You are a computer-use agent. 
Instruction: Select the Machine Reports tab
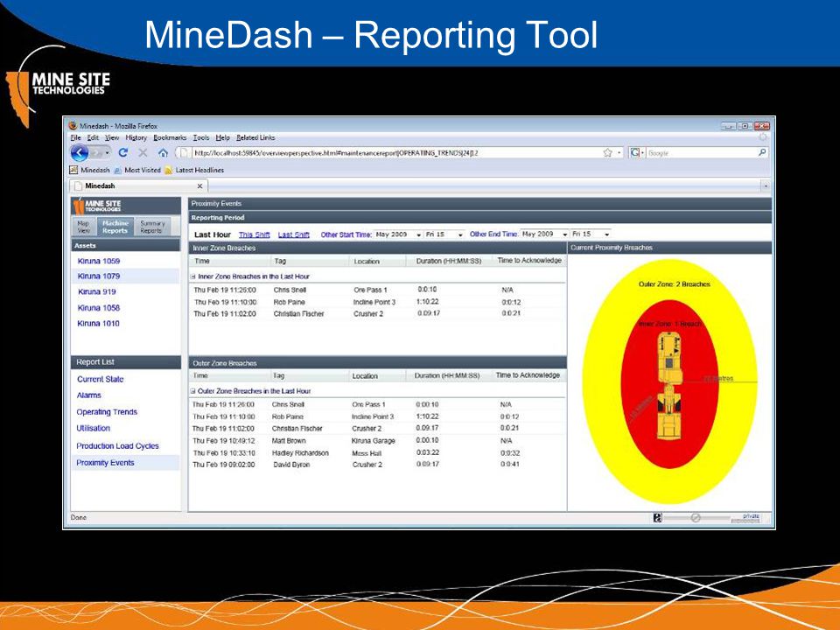115,227
